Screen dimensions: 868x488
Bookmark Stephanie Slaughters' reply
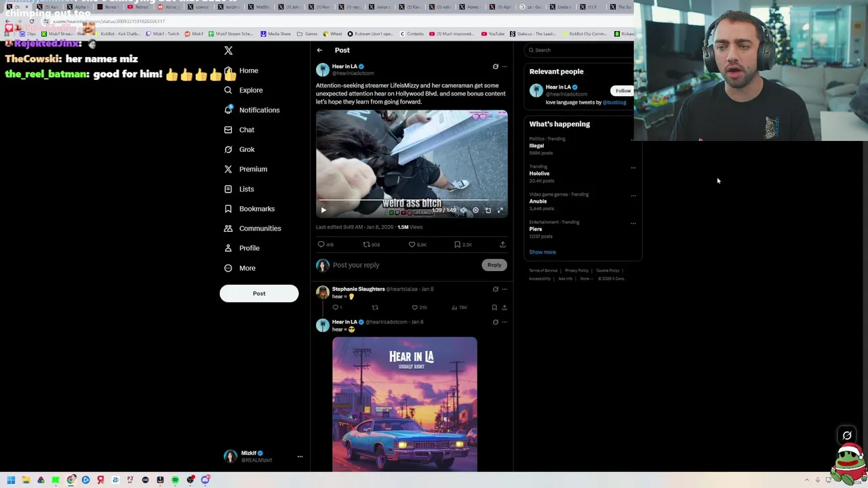pyautogui.click(x=494, y=308)
